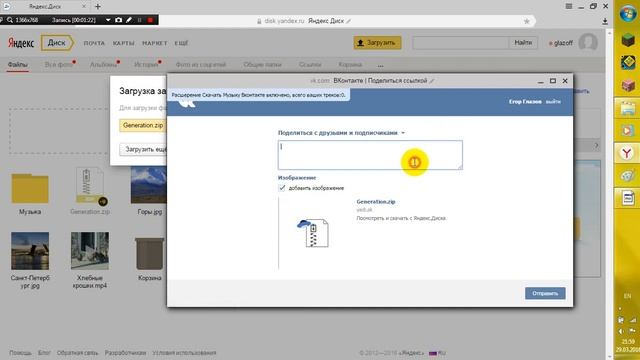Open the three-dots more tabs menu
This screenshot has height=360, width=640.
click(380, 65)
